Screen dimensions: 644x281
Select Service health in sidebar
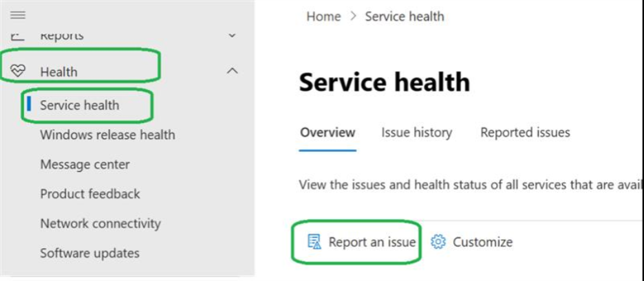tap(80, 105)
